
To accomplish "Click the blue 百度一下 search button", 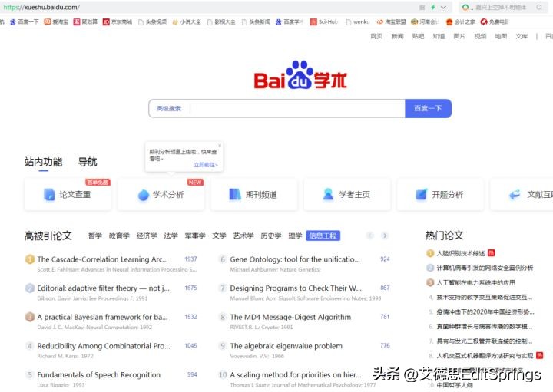I will [x=428, y=108].
